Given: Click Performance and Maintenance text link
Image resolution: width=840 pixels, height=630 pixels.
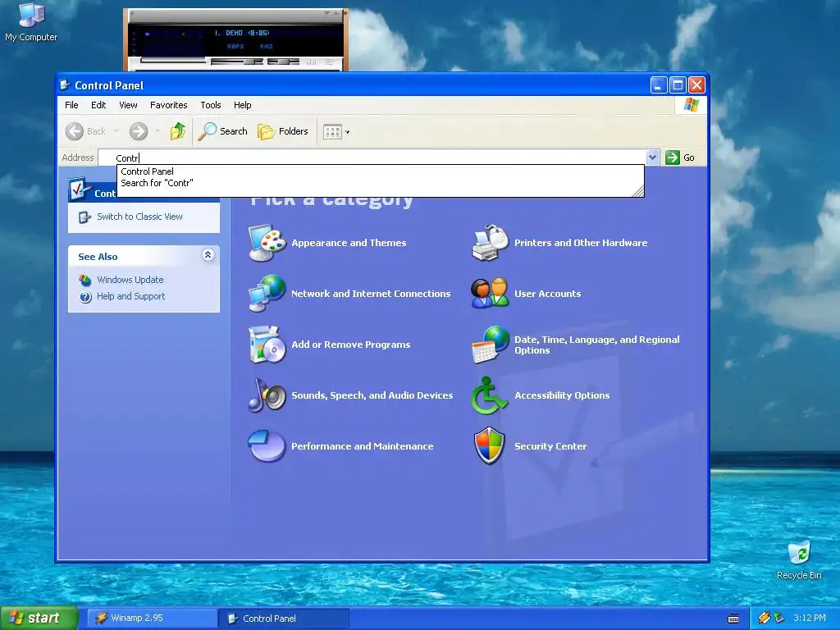Looking at the screenshot, I should coord(362,446).
